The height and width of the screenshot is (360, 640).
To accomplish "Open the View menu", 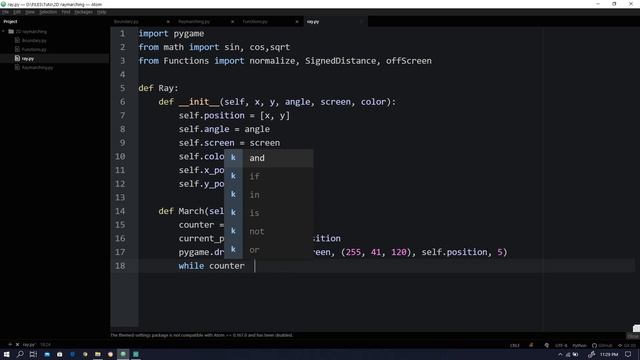I will coord(30,12).
